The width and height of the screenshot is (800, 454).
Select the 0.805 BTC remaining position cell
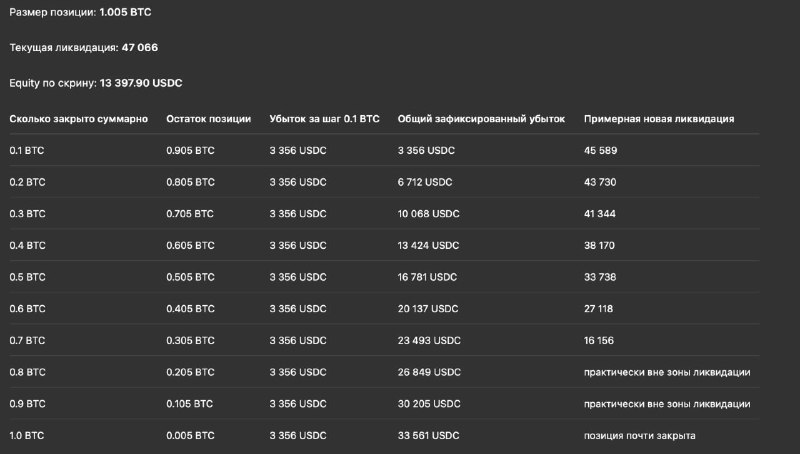tap(190, 182)
